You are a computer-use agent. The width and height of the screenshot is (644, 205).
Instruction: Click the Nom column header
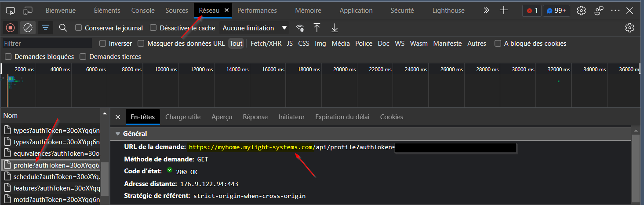tap(51, 115)
